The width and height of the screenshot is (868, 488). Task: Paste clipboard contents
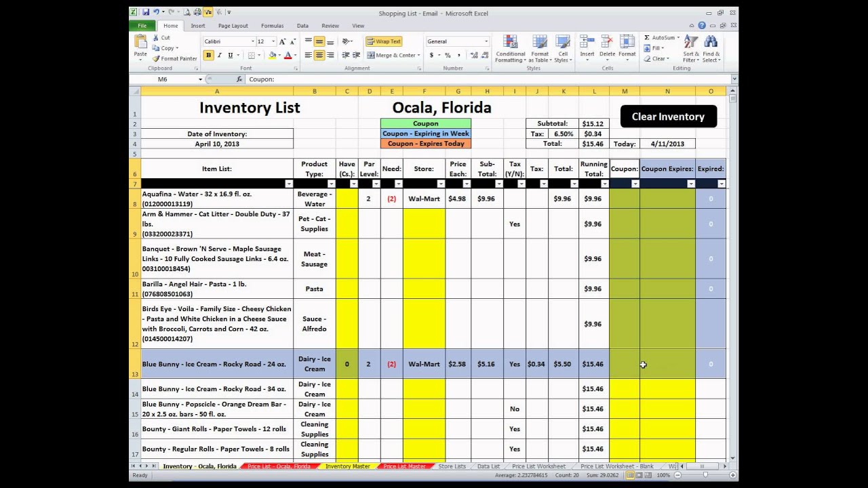tap(140, 47)
